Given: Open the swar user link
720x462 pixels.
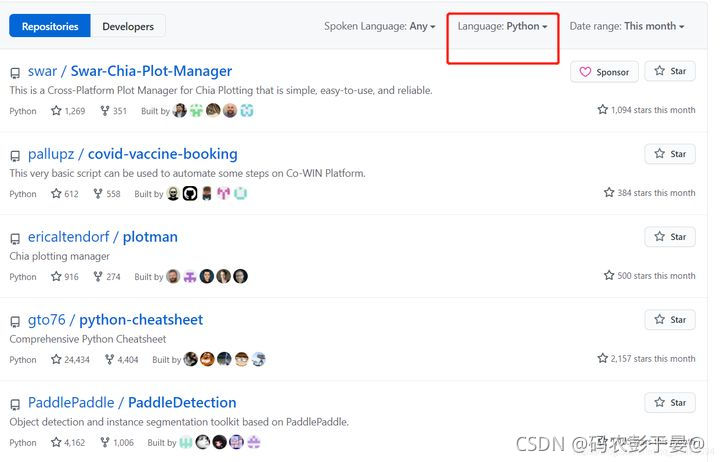Looking at the screenshot, I should (42, 71).
